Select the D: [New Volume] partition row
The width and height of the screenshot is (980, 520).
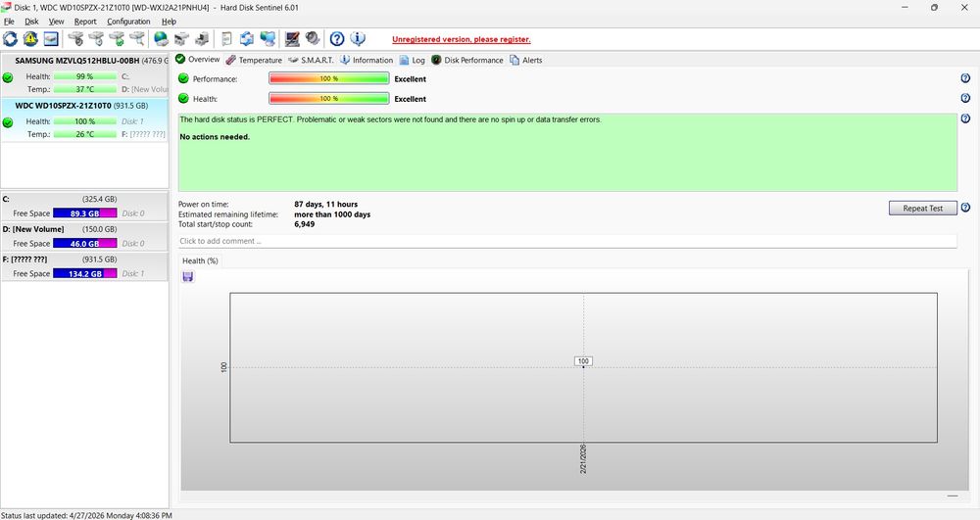pyautogui.click(x=84, y=236)
